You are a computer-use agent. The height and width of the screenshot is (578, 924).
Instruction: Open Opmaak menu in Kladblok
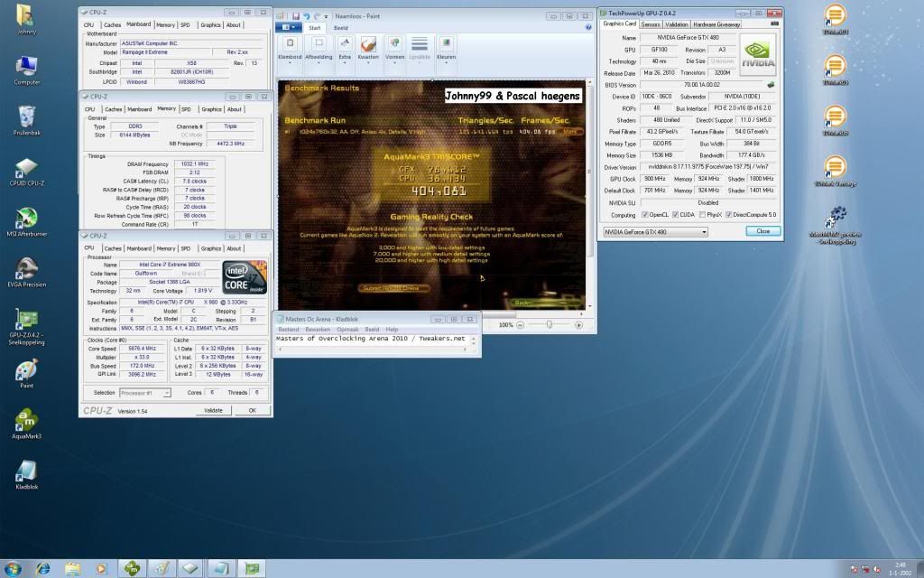click(347, 329)
